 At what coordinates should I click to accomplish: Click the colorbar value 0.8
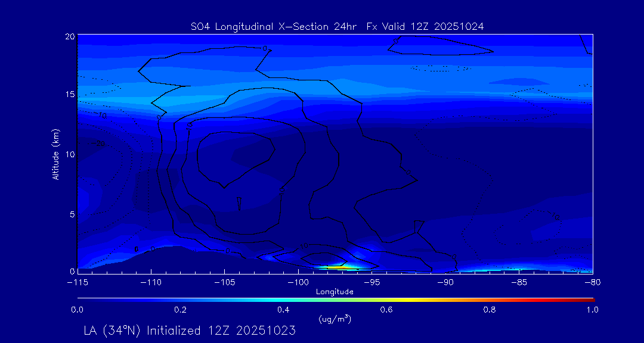[490, 310]
